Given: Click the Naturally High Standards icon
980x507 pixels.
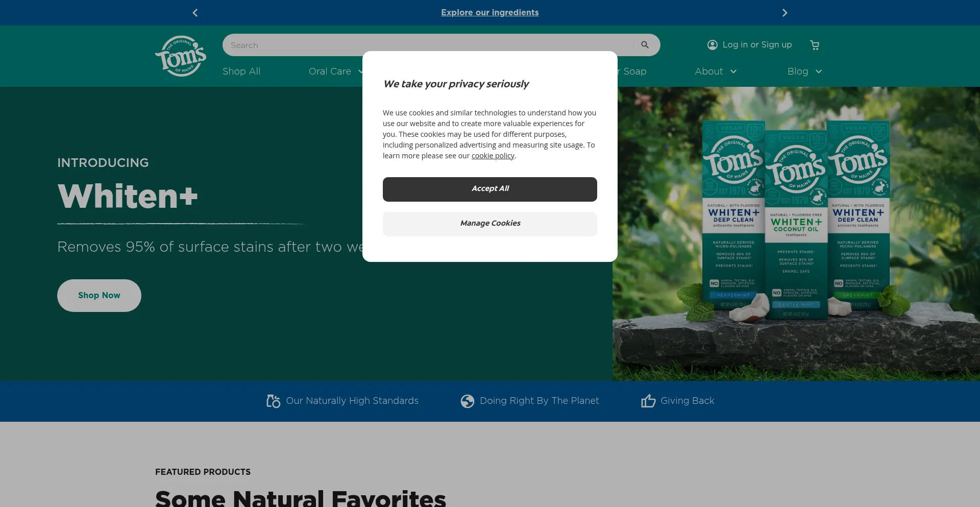Looking at the screenshot, I should tap(274, 401).
